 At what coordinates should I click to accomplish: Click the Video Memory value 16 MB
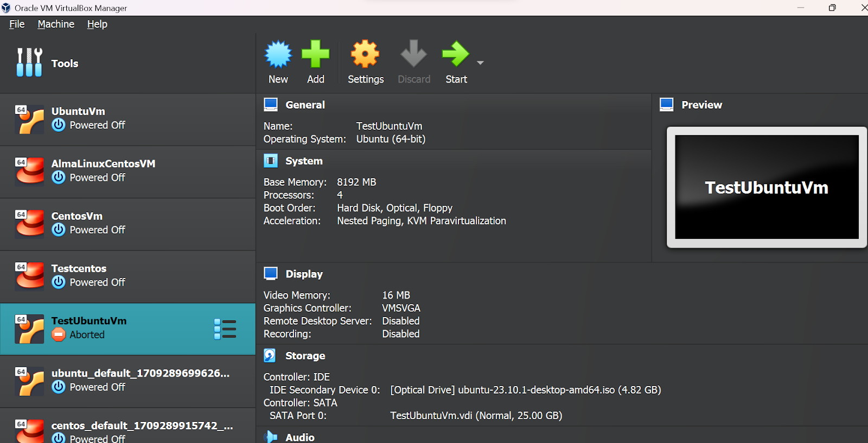pyautogui.click(x=396, y=295)
